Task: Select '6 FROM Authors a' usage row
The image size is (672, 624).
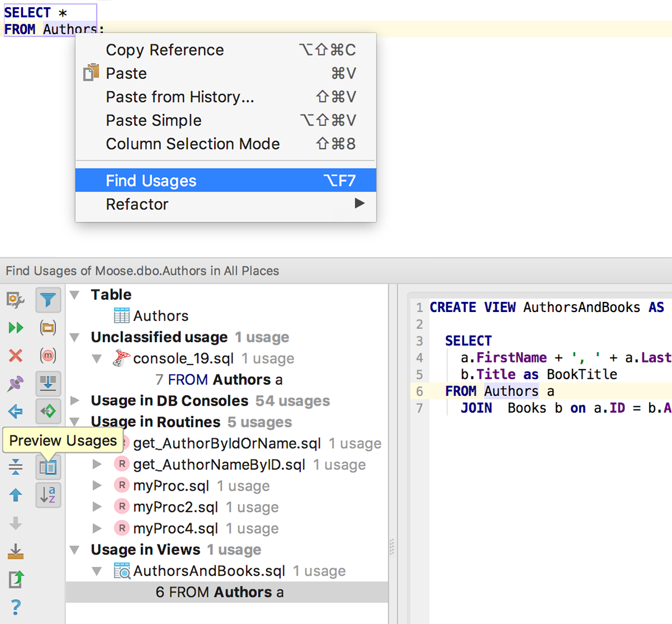Action: (227, 592)
